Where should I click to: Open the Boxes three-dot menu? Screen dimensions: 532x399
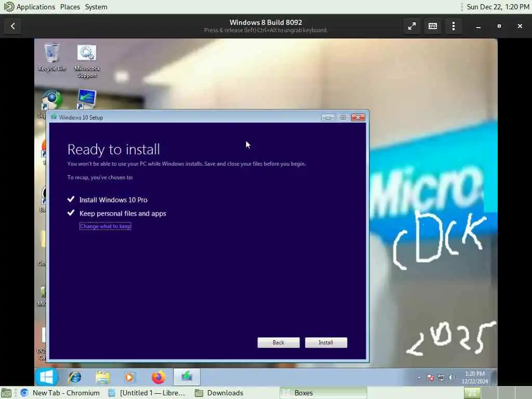(x=453, y=26)
